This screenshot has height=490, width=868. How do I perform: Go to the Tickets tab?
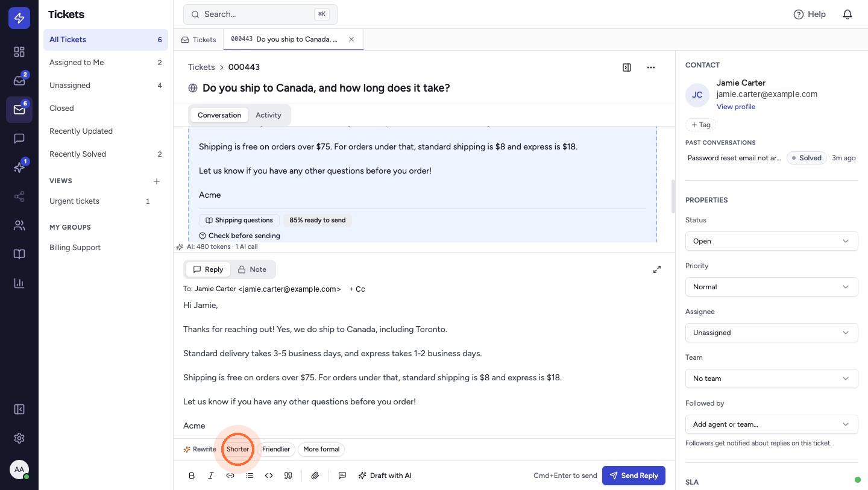click(x=198, y=40)
